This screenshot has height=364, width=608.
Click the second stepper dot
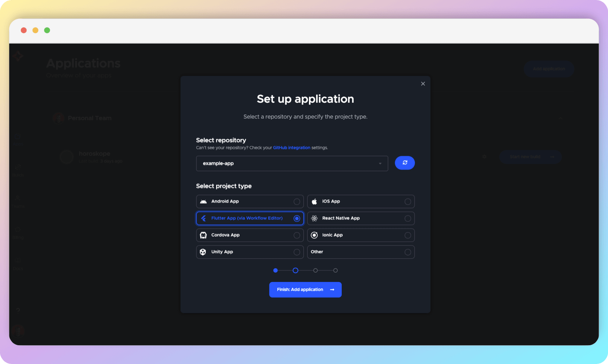click(295, 270)
